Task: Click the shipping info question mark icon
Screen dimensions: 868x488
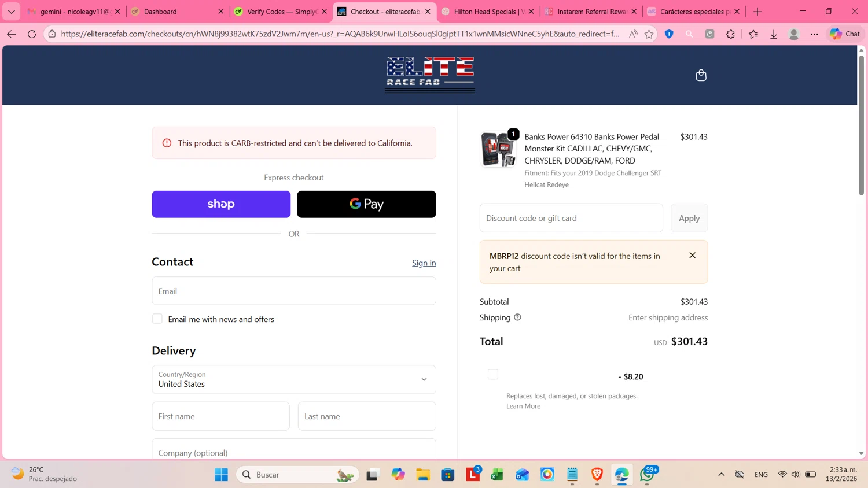Action: coord(517,317)
